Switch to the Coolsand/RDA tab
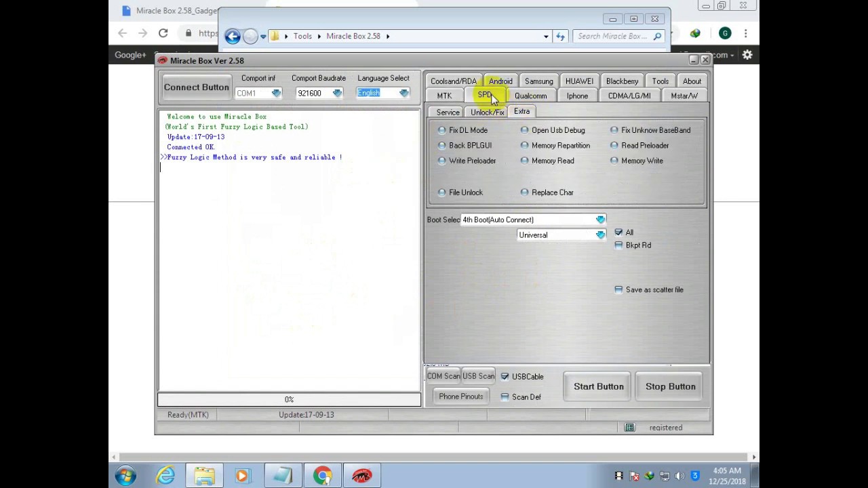The width and height of the screenshot is (868, 488). click(x=453, y=81)
